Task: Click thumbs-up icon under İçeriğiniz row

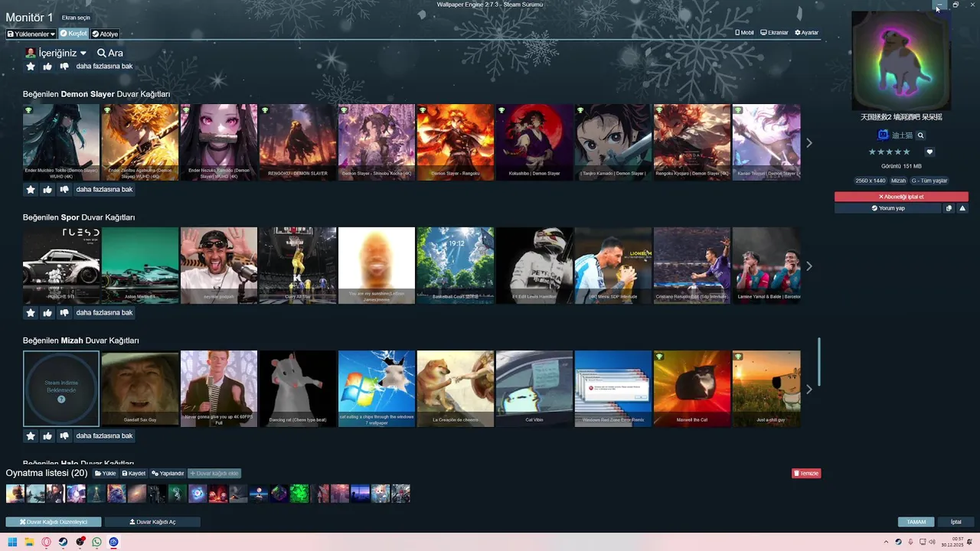Action: [x=47, y=67]
